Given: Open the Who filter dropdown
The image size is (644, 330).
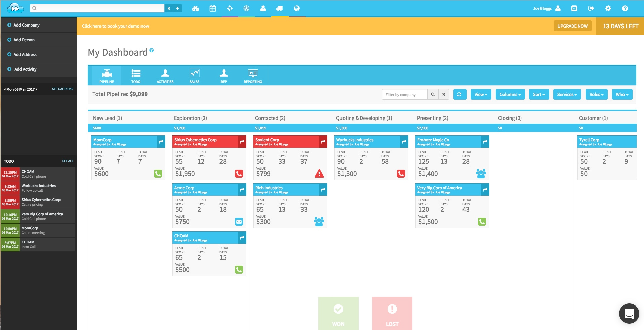Looking at the screenshot, I should (622, 94).
